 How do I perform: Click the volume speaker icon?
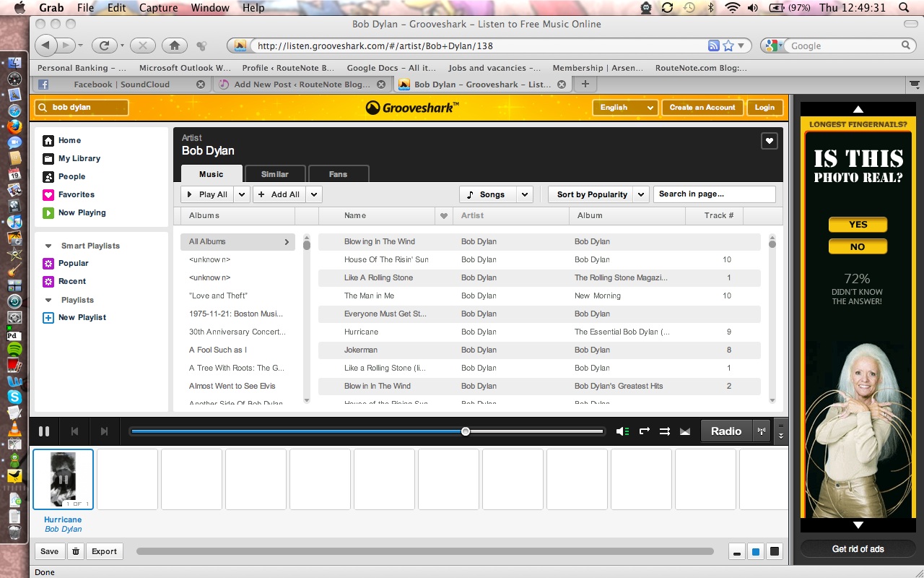click(x=622, y=431)
